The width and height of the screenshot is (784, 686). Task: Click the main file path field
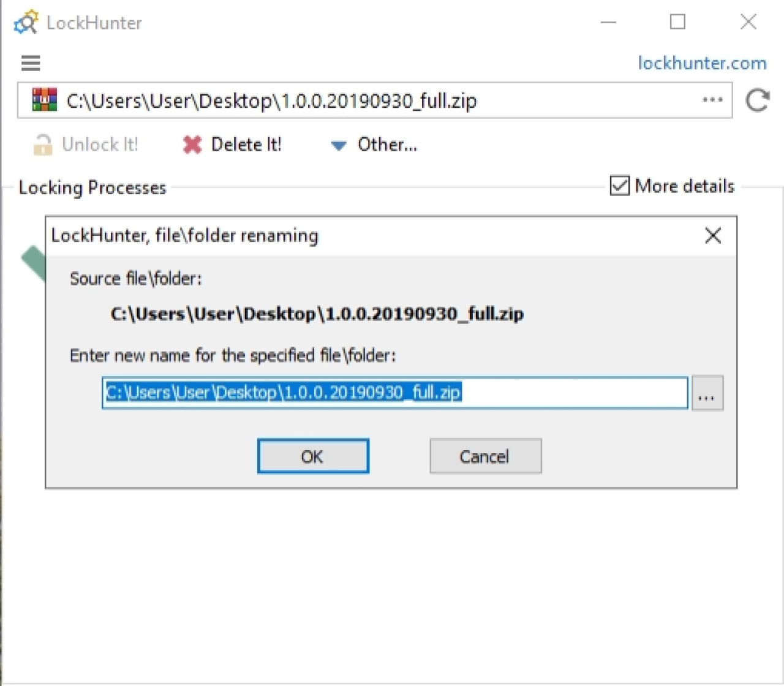coord(375,100)
